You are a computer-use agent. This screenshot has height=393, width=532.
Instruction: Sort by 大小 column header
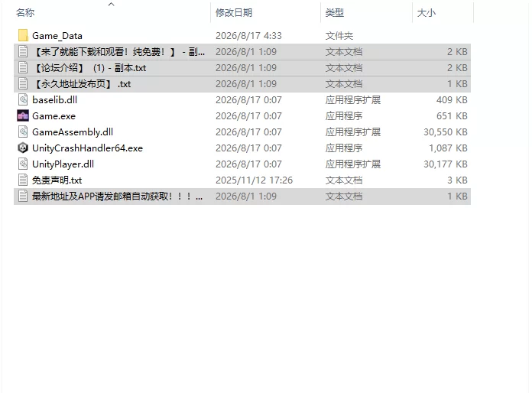(x=427, y=13)
